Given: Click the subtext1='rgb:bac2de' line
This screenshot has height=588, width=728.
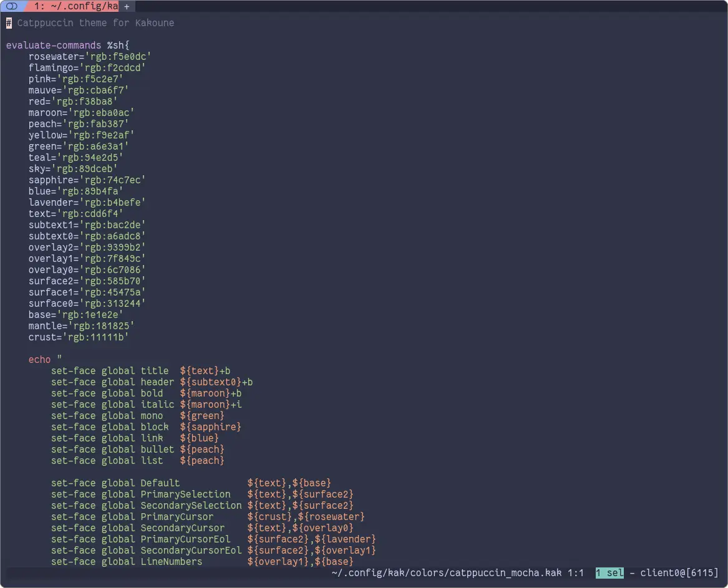Looking at the screenshot, I should coord(87,224).
